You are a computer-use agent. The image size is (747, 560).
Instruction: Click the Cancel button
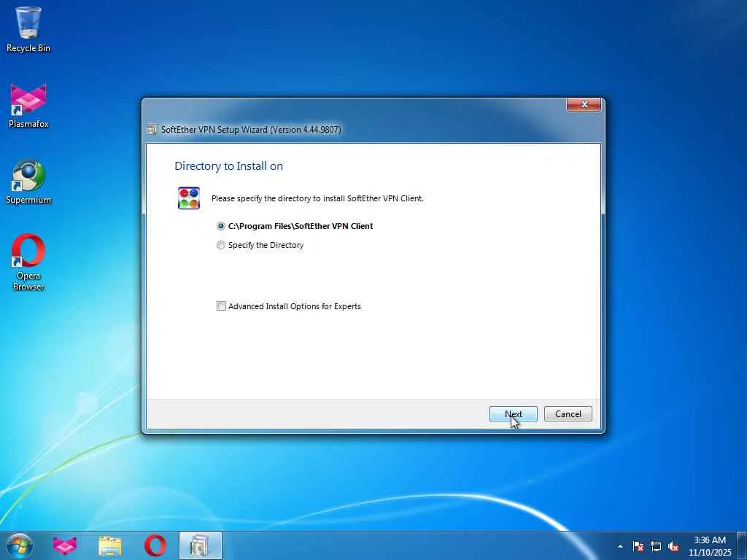(568, 414)
